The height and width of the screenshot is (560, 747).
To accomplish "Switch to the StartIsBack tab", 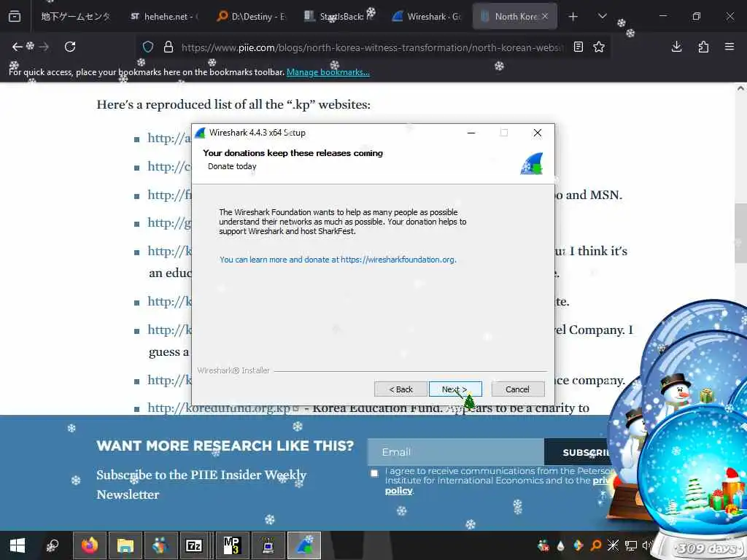I will (x=338, y=17).
